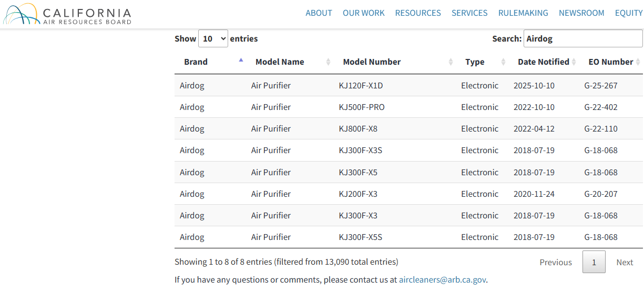Go to the Previous results page
Screen dimensions: 644x301
(556, 262)
